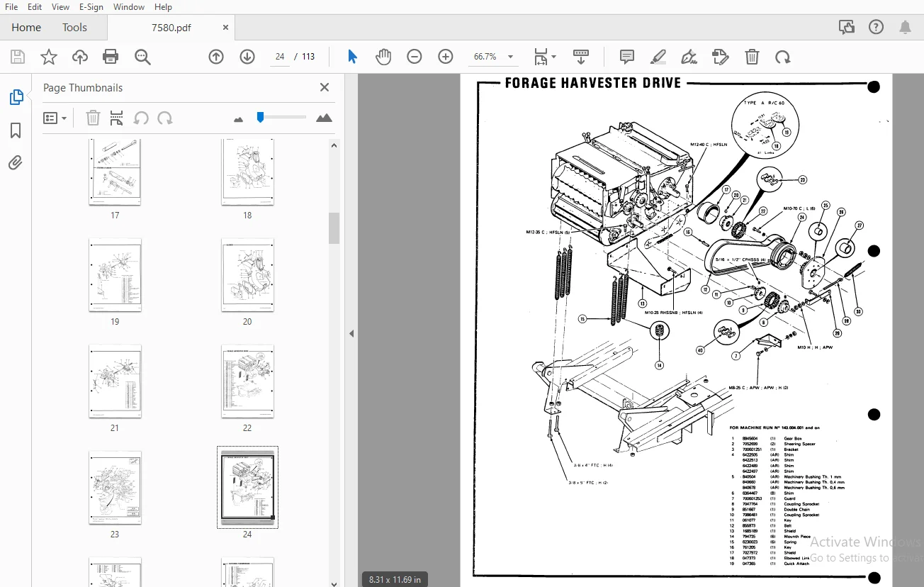This screenshot has width=924, height=587.
Task: Open the help question mark icon
Action: [877, 28]
